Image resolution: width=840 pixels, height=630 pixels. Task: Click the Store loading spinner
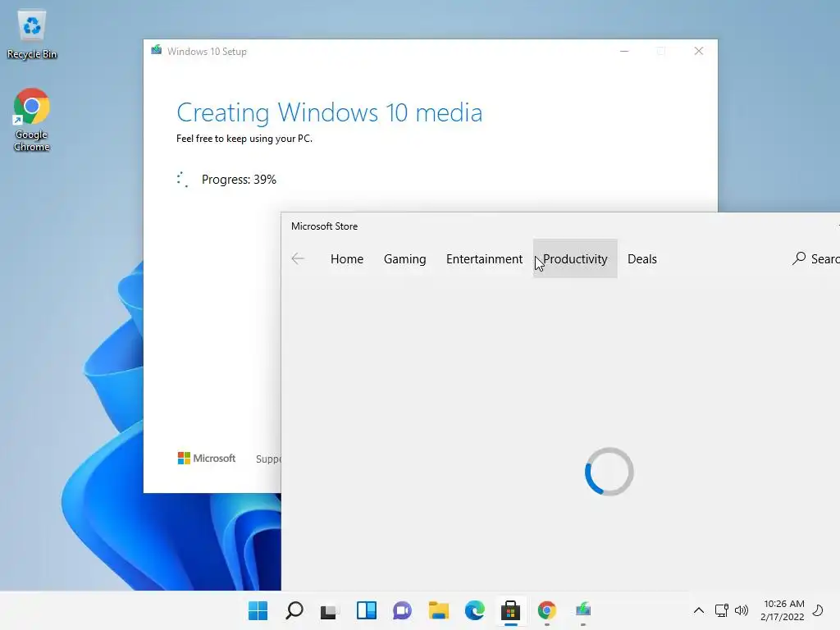(x=609, y=472)
